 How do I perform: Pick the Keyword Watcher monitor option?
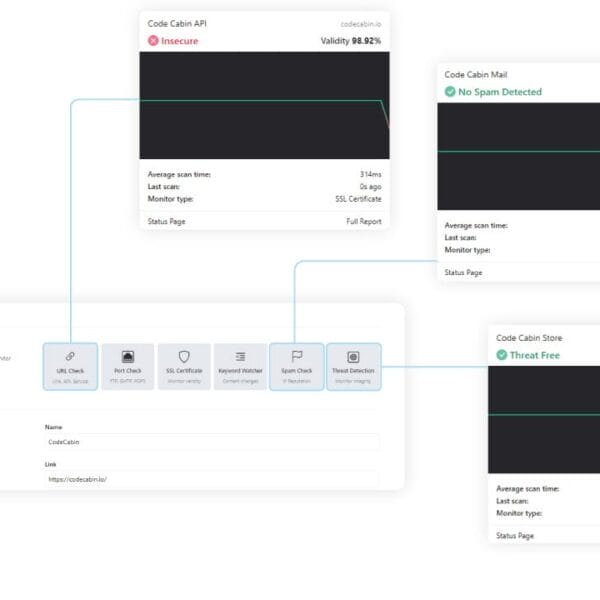240,366
